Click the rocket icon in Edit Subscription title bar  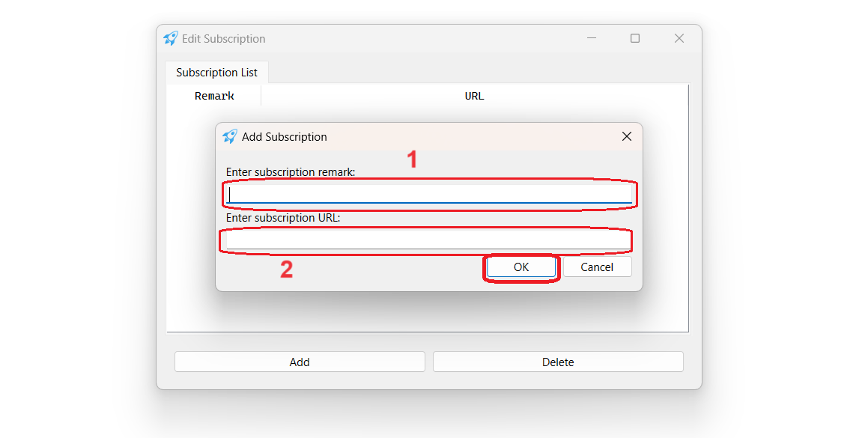click(171, 39)
